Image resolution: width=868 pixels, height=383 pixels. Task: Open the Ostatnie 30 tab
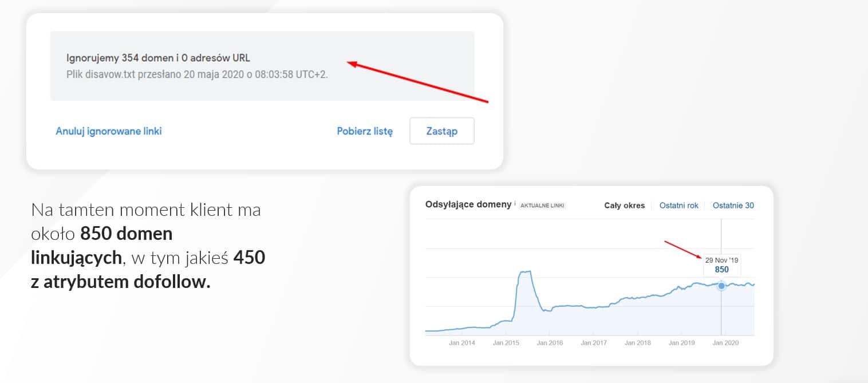coord(733,206)
